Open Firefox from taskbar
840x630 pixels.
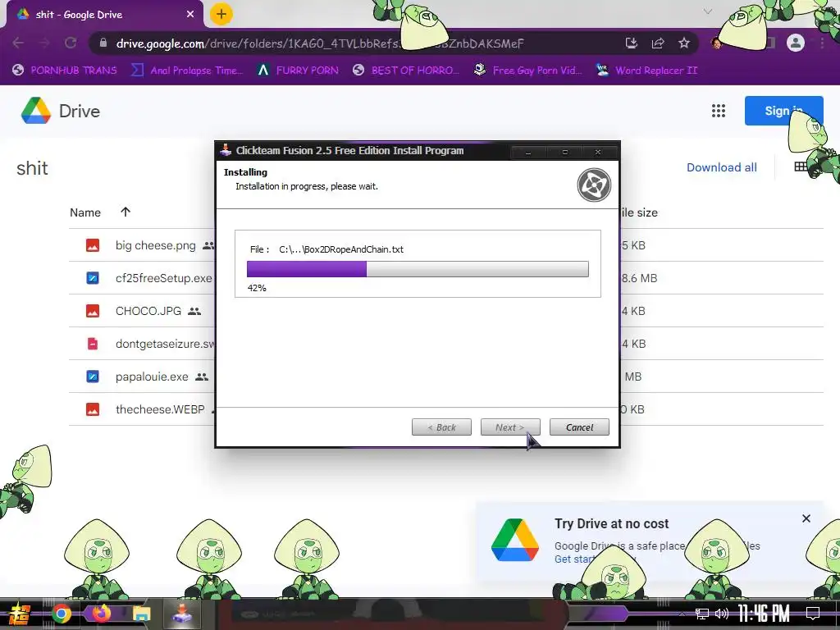pyautogui.click(x=101, y=614)
